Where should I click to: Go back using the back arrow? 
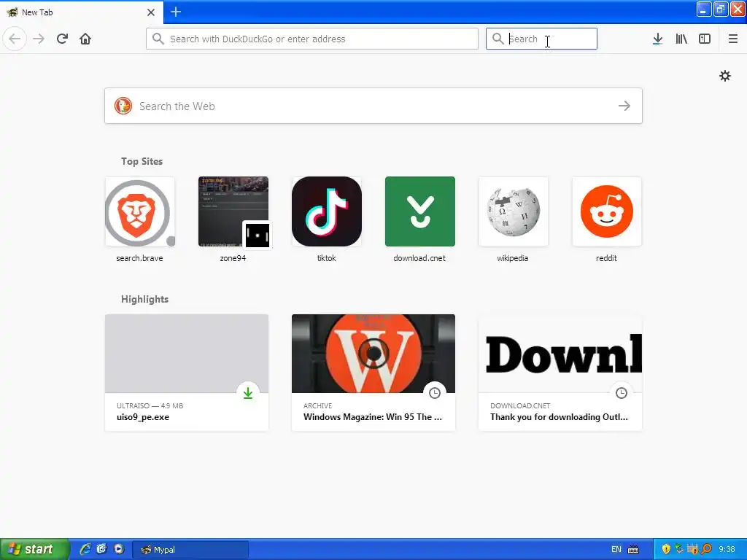(x=15, y=39)
